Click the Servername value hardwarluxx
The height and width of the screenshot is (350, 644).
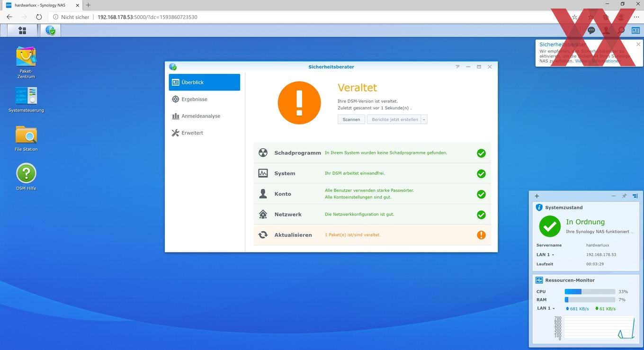[598, 245]
